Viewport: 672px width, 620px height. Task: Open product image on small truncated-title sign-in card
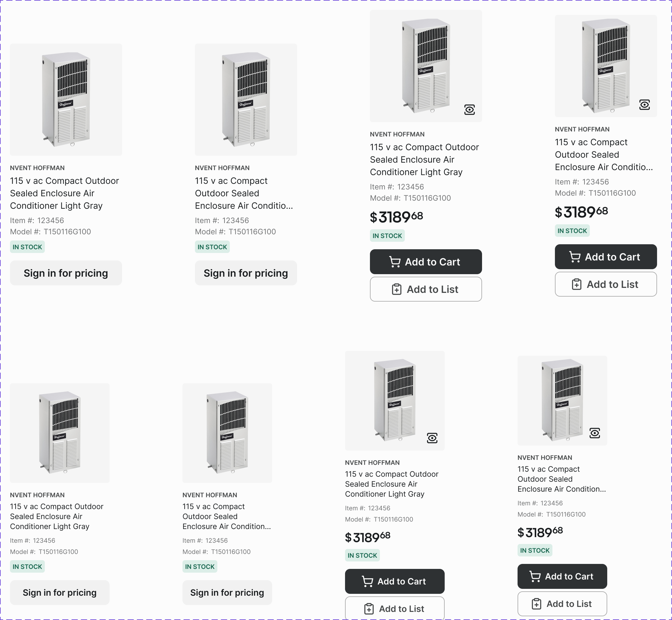pos(227,433)
